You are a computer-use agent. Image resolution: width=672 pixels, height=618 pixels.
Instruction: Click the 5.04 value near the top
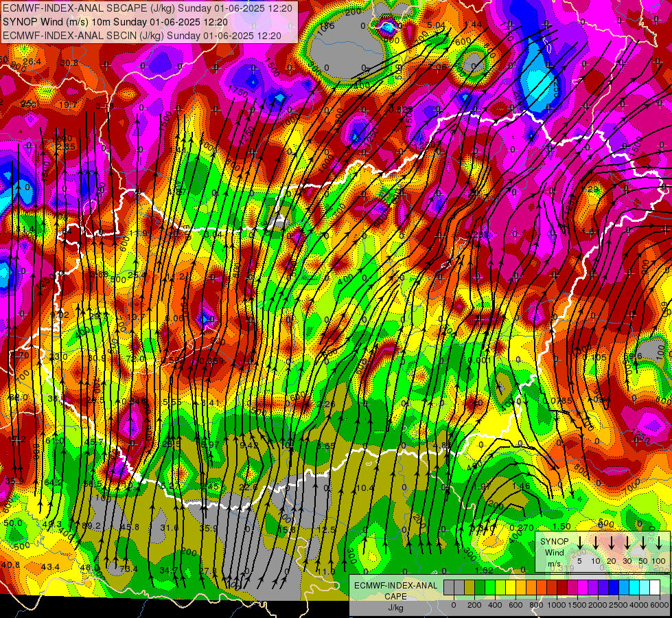[437, 25]
